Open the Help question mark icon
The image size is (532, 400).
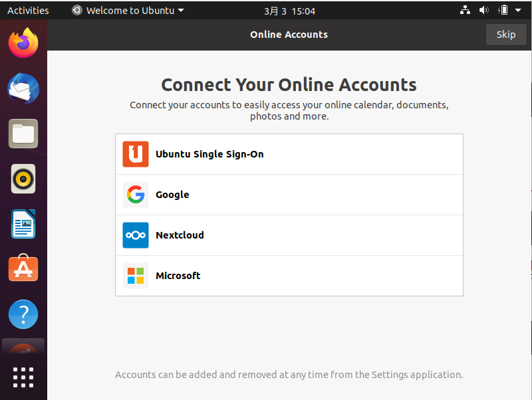point(23,314)
